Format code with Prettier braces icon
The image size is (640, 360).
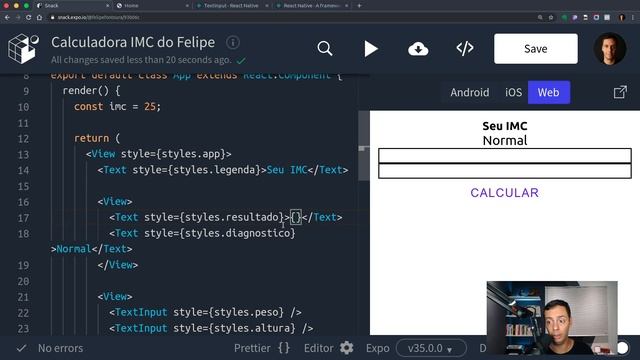(x=284, y=348)
